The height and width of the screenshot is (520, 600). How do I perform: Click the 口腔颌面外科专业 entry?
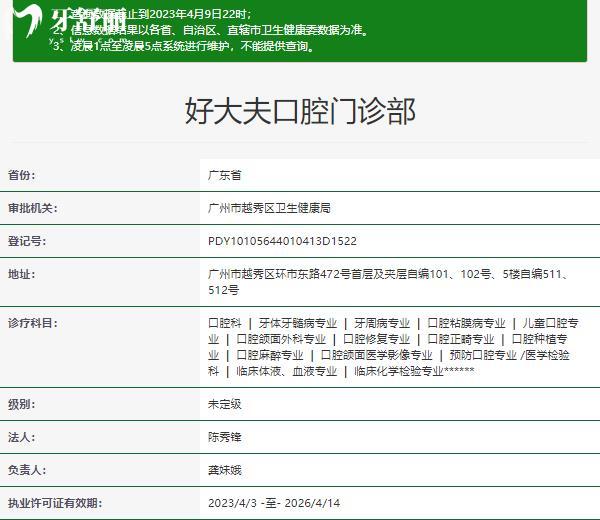point(281,339)
